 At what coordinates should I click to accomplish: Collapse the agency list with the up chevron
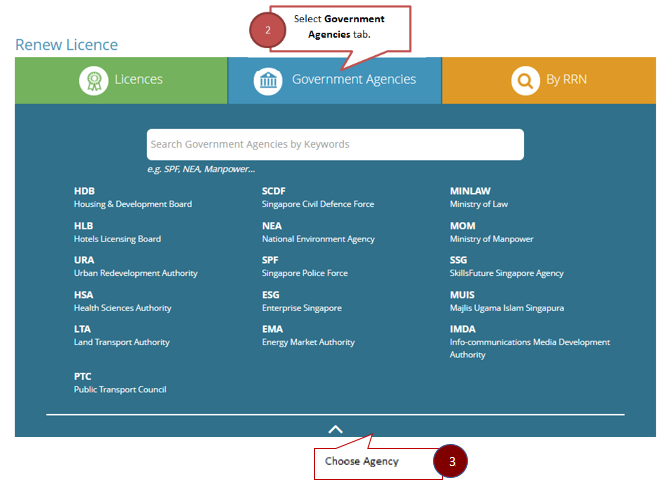[x=335, y=429]
